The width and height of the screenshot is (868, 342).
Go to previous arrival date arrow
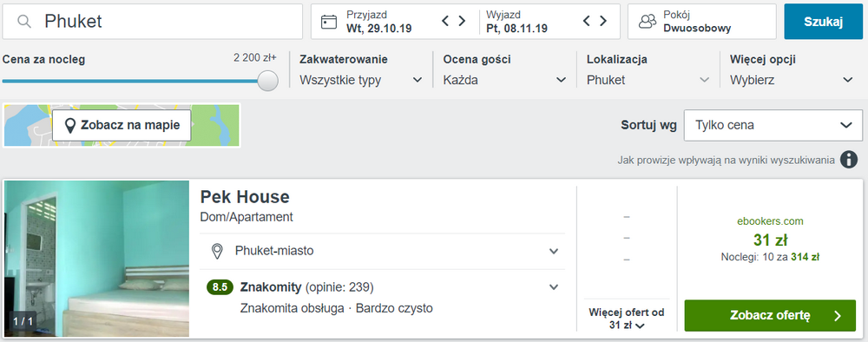[x=445, y=21]
